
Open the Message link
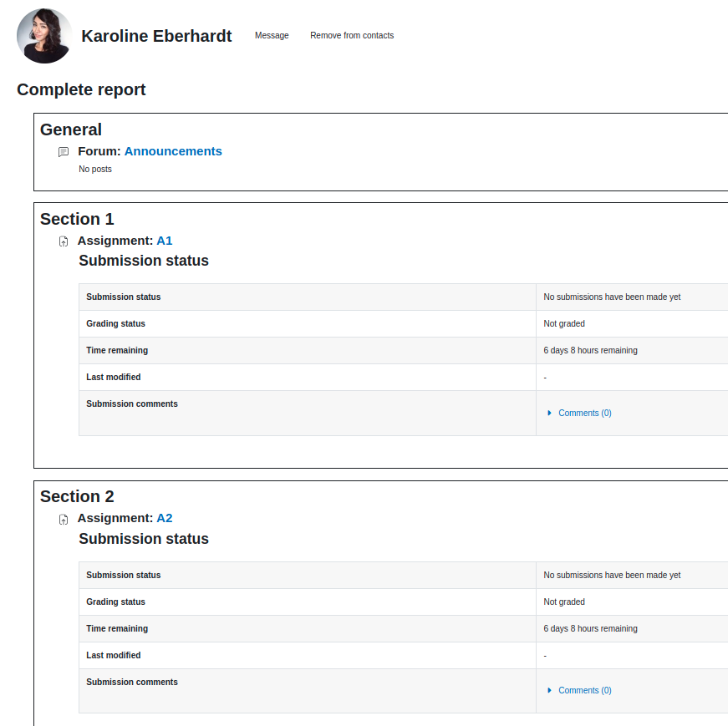[272, 35]
